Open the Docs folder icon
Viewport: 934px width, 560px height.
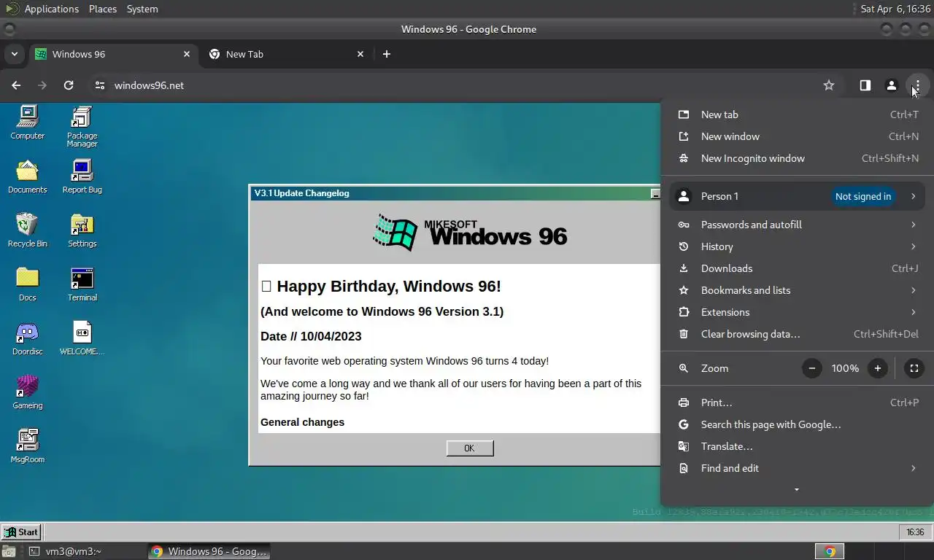[28, 284]
